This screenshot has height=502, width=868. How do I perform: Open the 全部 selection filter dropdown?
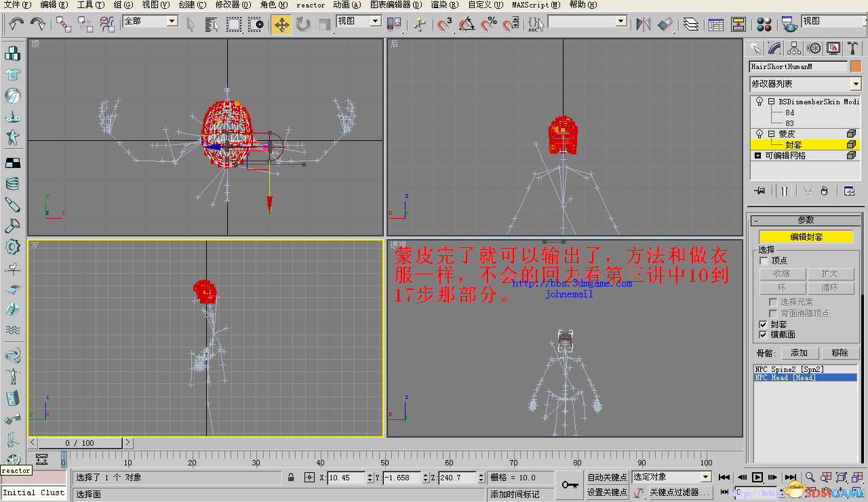(x=150, y=21)
